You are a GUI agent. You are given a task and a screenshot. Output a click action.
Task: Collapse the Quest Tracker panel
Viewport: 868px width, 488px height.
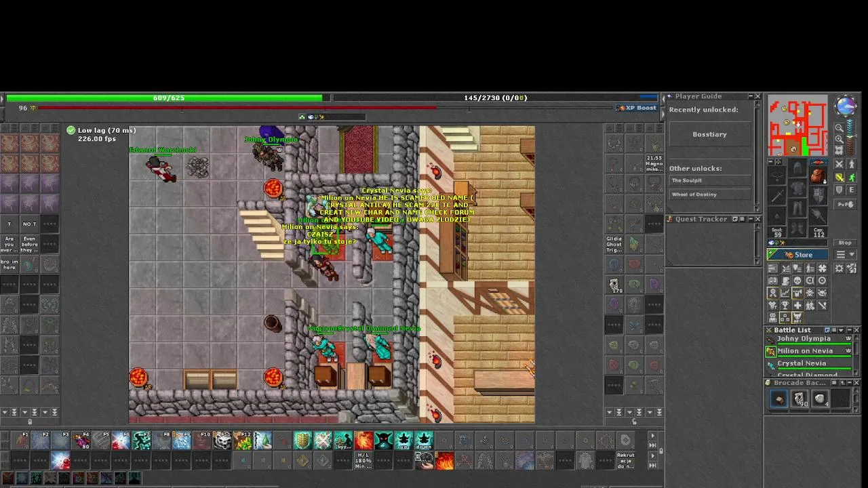[x=751, y=219]
